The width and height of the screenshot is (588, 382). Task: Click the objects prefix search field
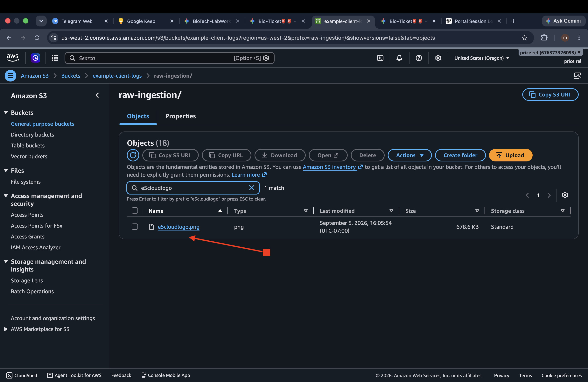(193, 188)
